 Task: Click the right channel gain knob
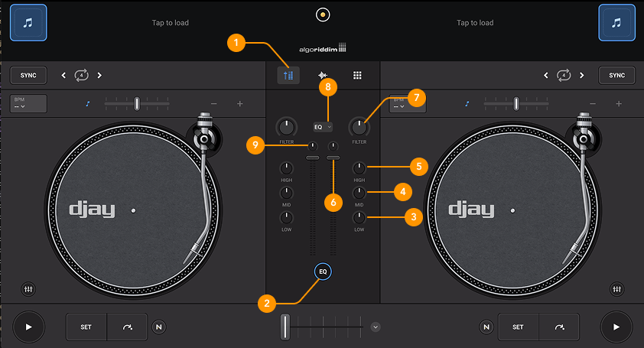(x=333, y=146)
